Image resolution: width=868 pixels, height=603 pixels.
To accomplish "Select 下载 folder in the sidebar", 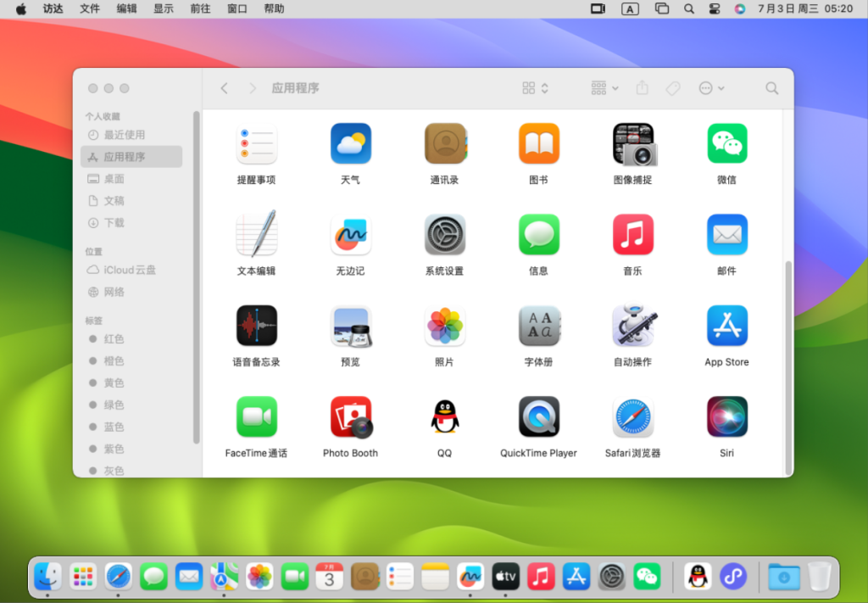I will click(x=114, y=223).
